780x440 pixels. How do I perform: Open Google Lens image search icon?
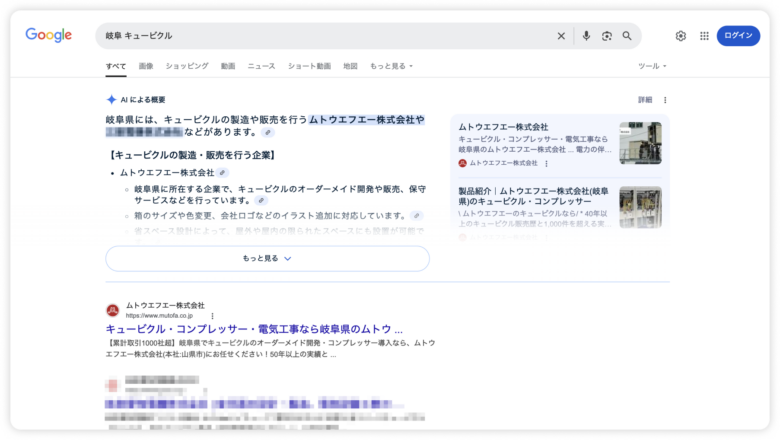click(606, 36)
